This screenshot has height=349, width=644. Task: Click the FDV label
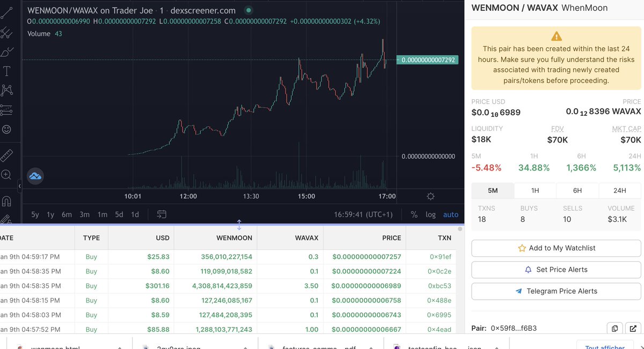(x=558, y=129)
